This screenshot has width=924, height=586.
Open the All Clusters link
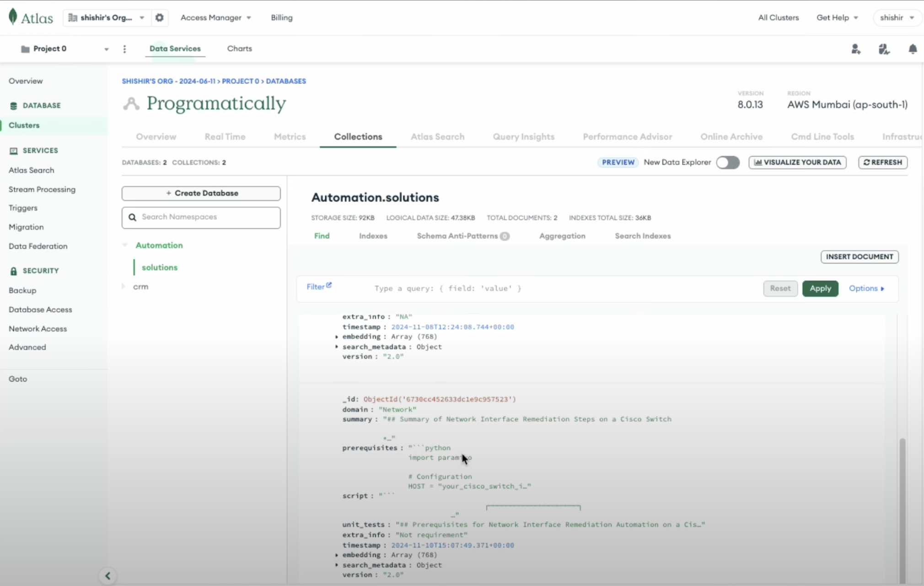coord(778,17)
